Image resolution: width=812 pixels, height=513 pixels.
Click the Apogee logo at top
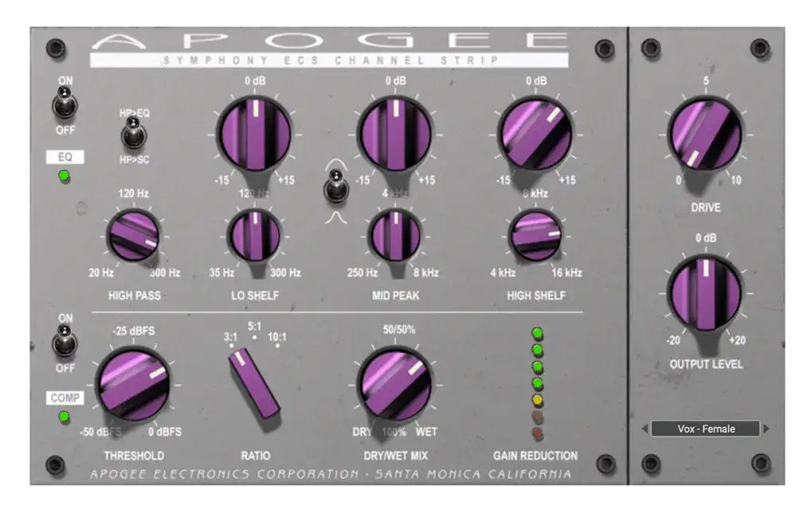[x=330, y=41]
